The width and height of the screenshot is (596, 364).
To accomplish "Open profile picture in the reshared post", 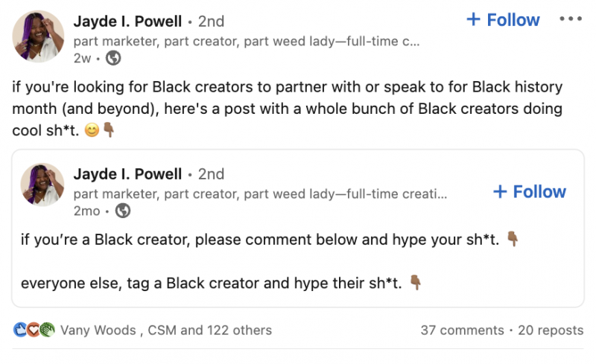I will coord(42,185).
